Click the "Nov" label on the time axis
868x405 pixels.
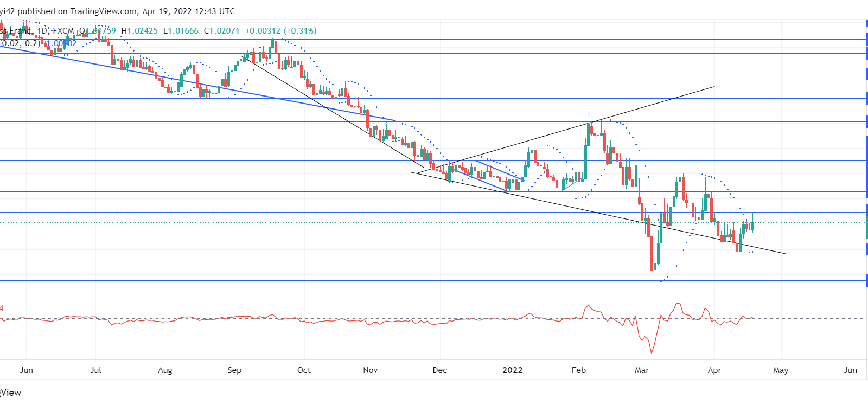[x=371, y=370]
